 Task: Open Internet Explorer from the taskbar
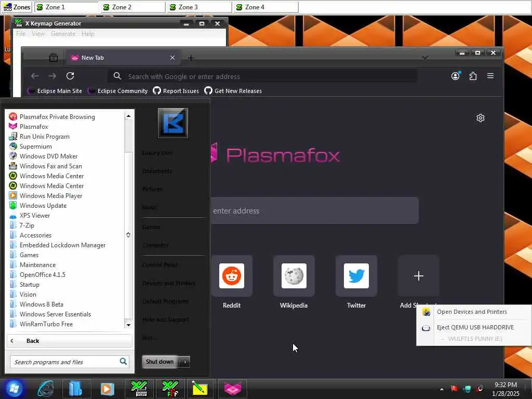tap(46, 389)
